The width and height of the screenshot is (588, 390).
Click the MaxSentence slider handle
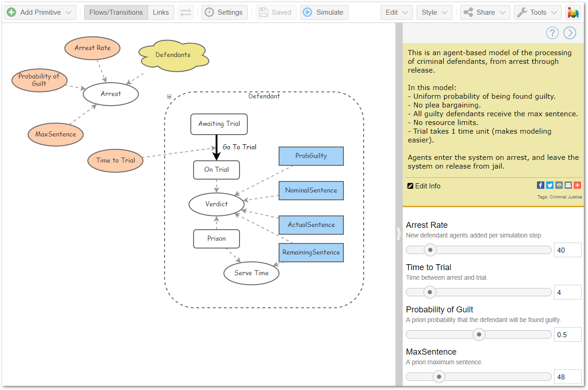pos(439,377)
